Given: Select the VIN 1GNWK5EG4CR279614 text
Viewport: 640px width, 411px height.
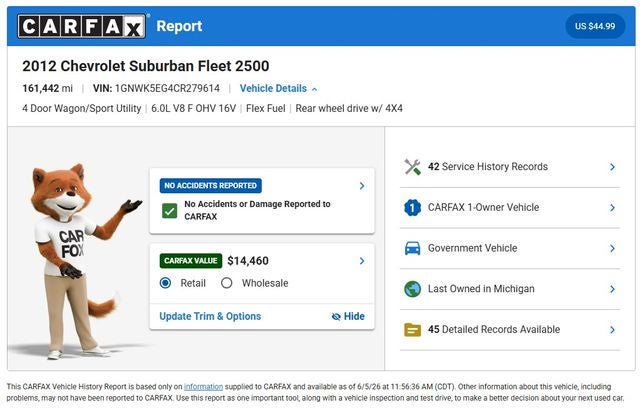Looking at the screenshot, I should (x=156, y=89).
